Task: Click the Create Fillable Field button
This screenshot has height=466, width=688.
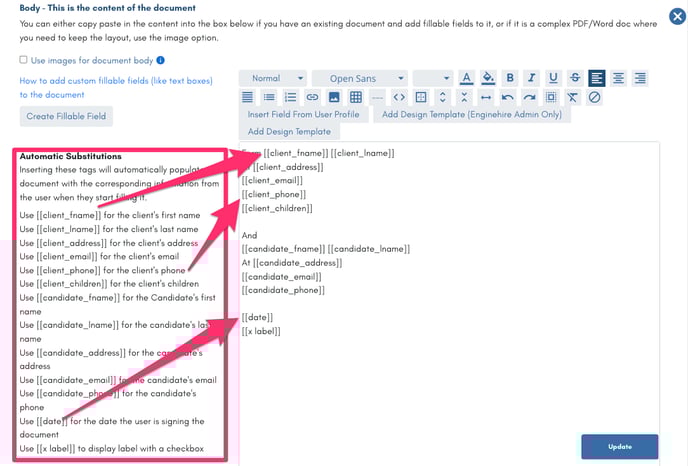Action: click(66, 116)
